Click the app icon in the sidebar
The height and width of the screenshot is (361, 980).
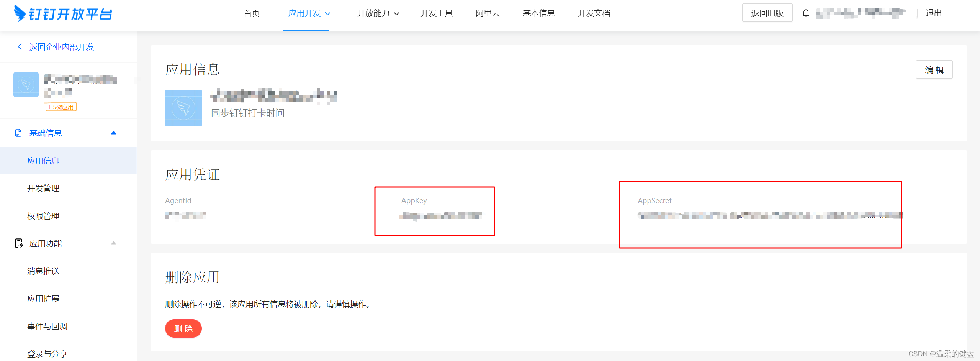pos(26,85)
